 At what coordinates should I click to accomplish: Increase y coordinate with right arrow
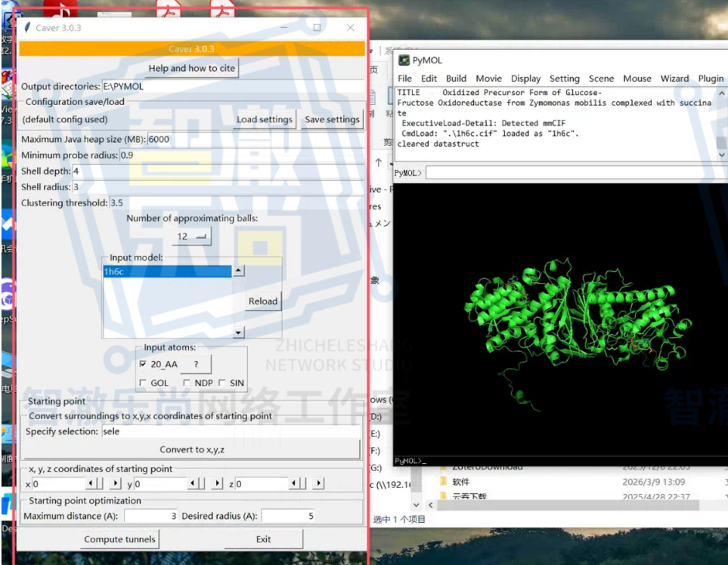point(217,483)
